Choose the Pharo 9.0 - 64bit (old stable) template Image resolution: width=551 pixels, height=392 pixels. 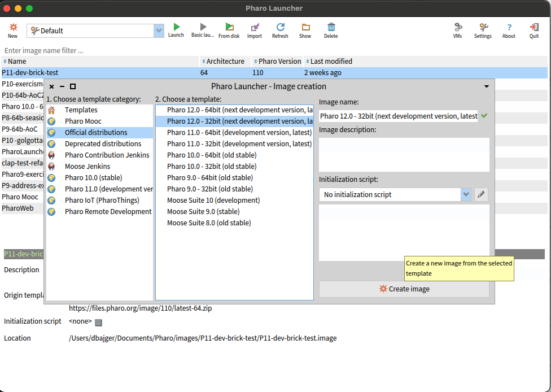click(x=234, y=177)
